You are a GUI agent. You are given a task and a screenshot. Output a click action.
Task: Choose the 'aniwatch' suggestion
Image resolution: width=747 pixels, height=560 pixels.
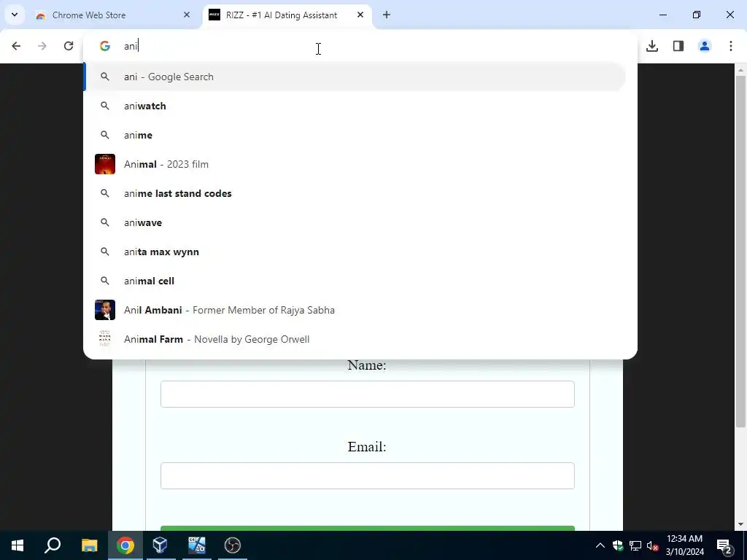pyautogui.click(x=355, y=106)
